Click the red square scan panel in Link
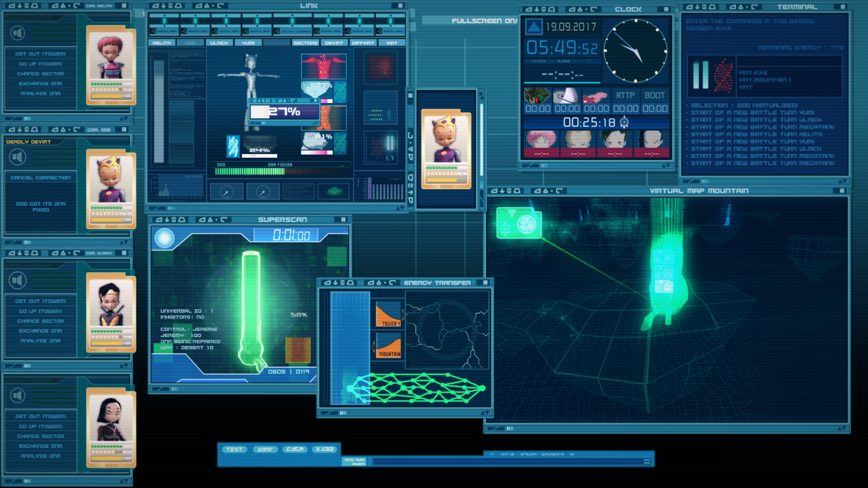 (381, 67)
